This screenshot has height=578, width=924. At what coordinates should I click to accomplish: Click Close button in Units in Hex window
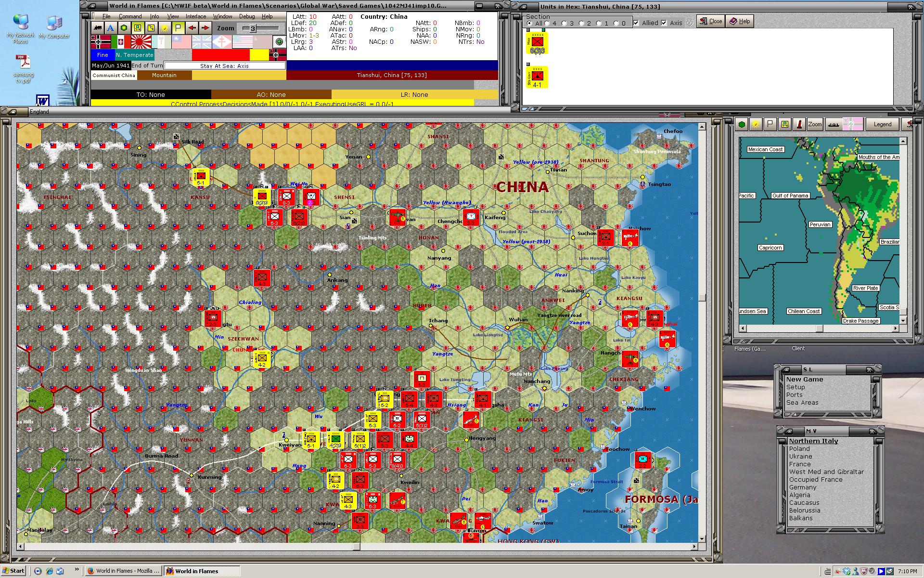pyautogui.click(x=711, y=21)
